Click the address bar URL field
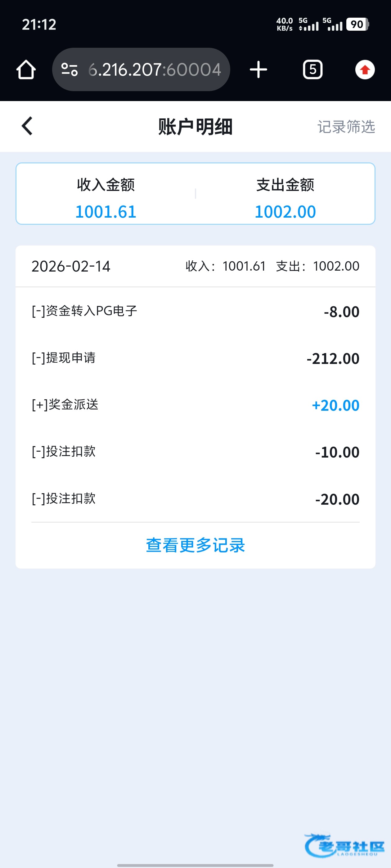This screenshot has width=391, height=868. pyautogui.click(x=154, y=70)
